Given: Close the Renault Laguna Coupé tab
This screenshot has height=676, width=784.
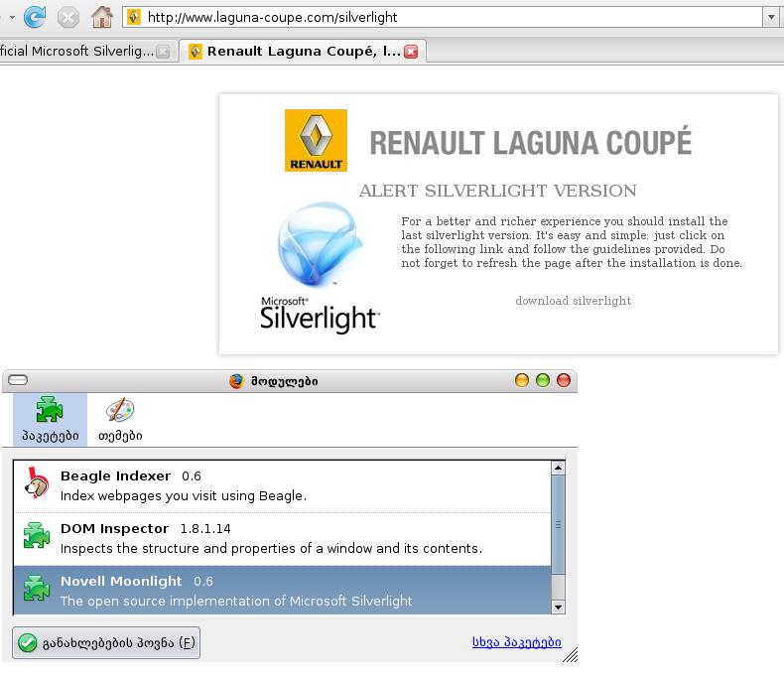Looking at the screenshot, I should [411, 52].
